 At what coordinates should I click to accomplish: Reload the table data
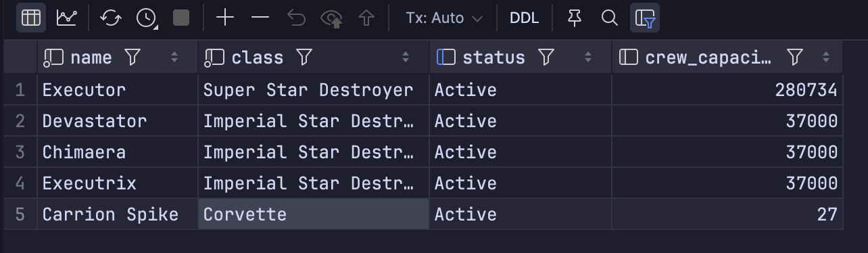(111, 18)
